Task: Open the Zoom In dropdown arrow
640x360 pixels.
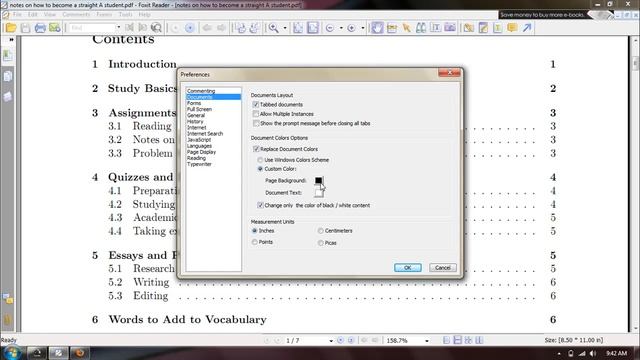Action: click(362, 28)
